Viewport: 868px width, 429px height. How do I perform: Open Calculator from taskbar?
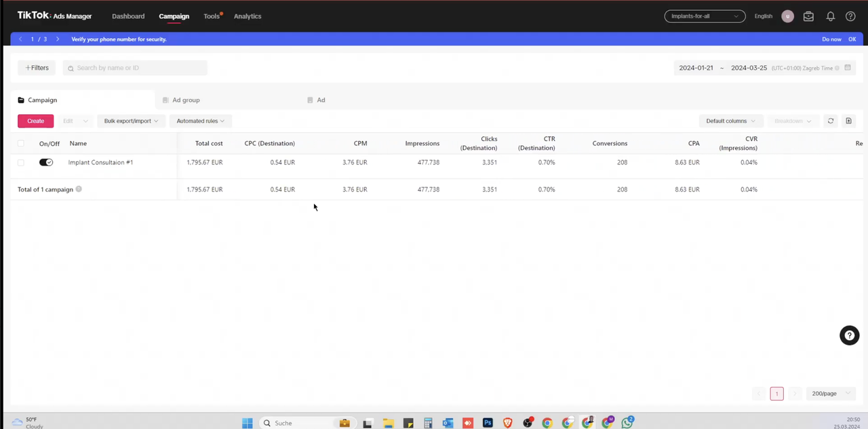[x=428, y=423]
